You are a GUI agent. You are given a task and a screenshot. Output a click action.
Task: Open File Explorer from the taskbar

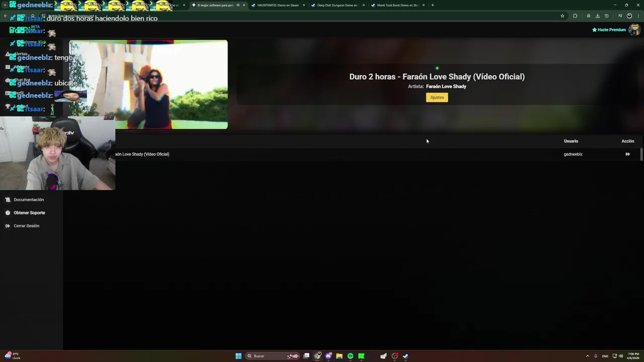click(x=339, y=356)
